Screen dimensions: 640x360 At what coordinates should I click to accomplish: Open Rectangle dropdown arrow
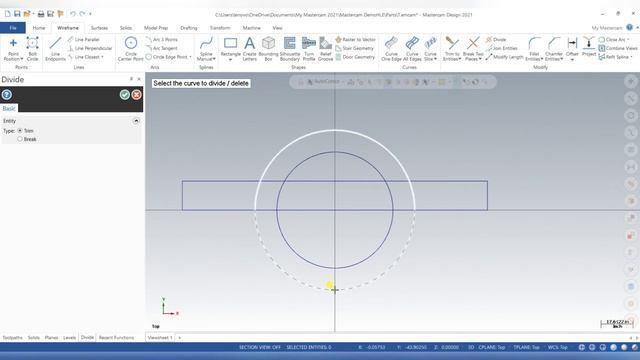[230, 60]
